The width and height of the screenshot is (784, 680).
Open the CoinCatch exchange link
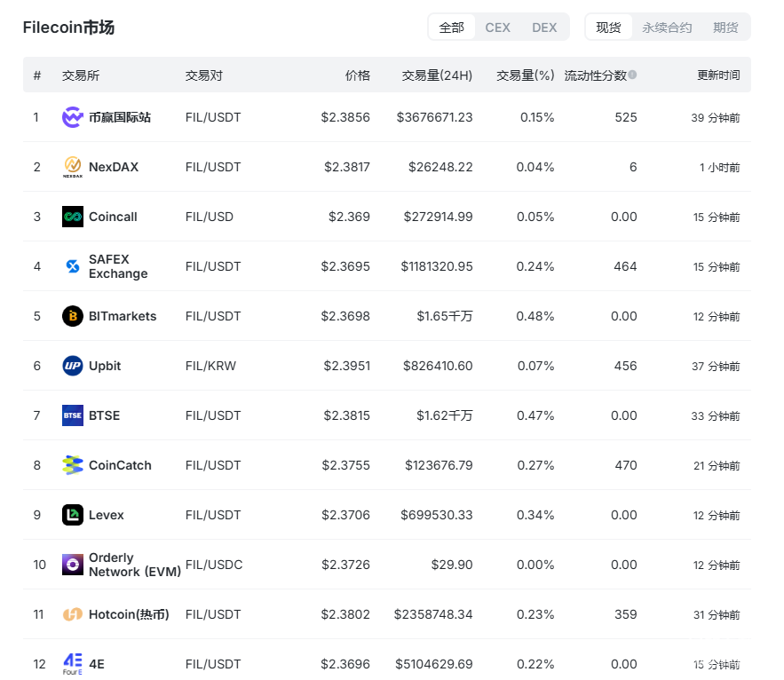(x=120, y=465)
